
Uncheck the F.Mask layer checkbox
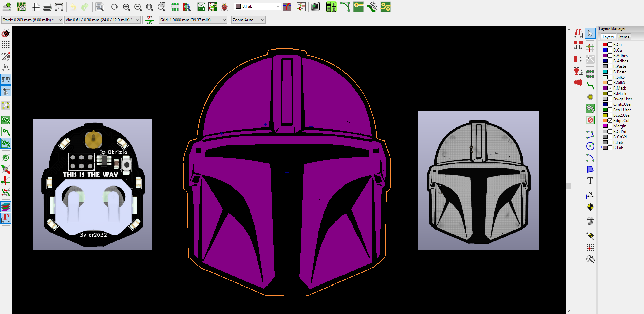coord(610,88)
